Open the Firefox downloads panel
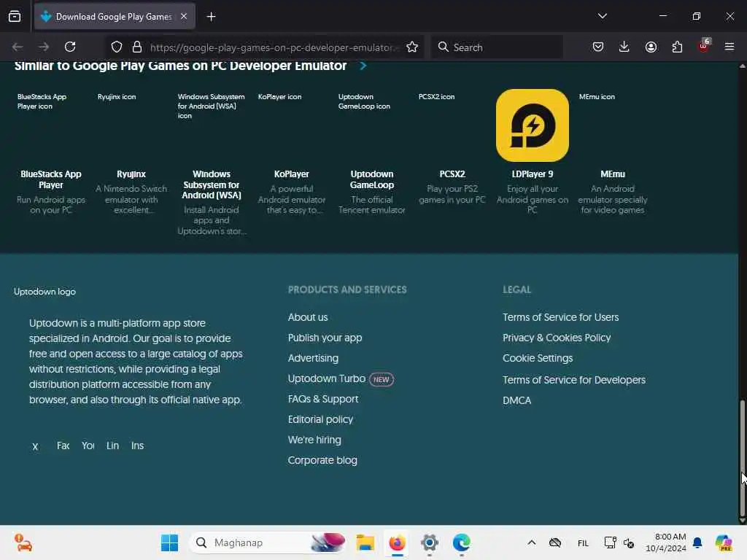 (x=624, y=47)
